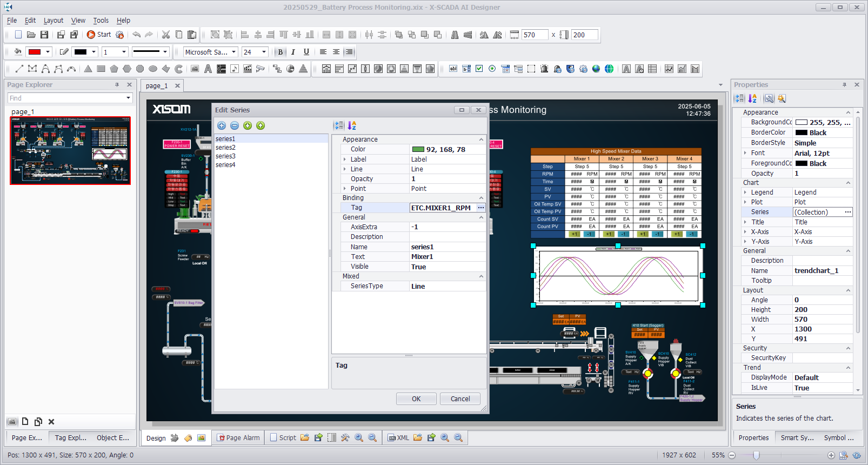868x465 pixels.
Task: Switch to the Smart Symbol tab
Action: point(797,437)
